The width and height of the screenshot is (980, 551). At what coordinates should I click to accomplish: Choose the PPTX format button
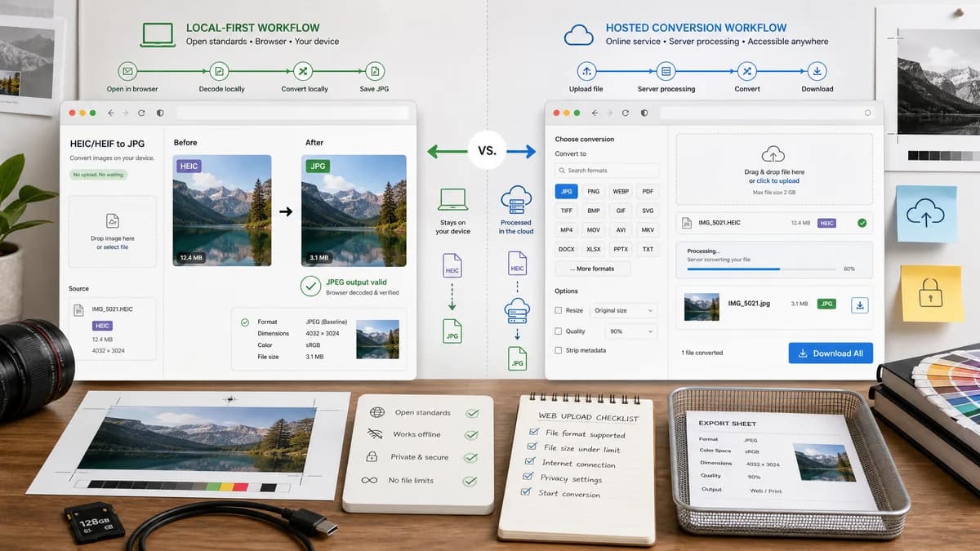pyautogui.click(x=621, y=250)
